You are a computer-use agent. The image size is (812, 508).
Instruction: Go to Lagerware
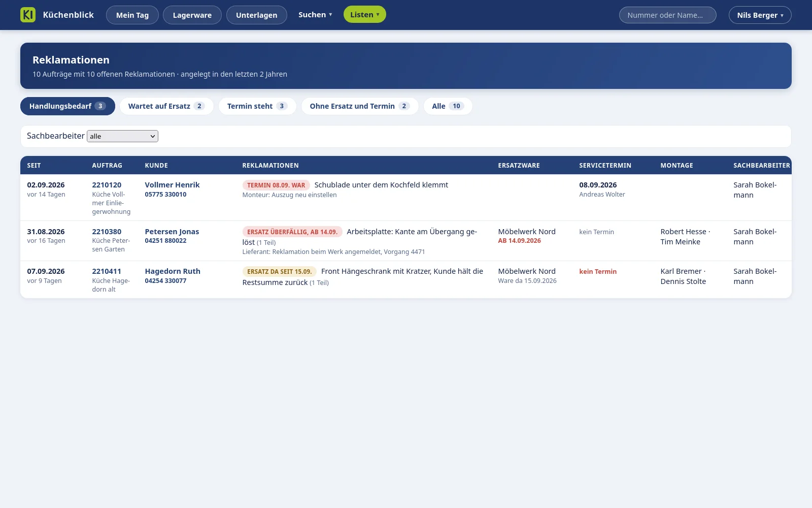[x=192, y=15]
